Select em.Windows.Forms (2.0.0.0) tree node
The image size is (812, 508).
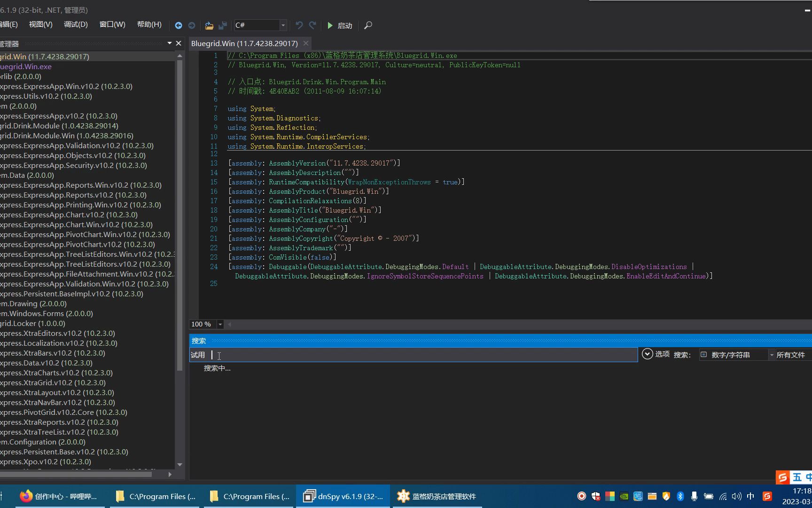tap(47, 313)
